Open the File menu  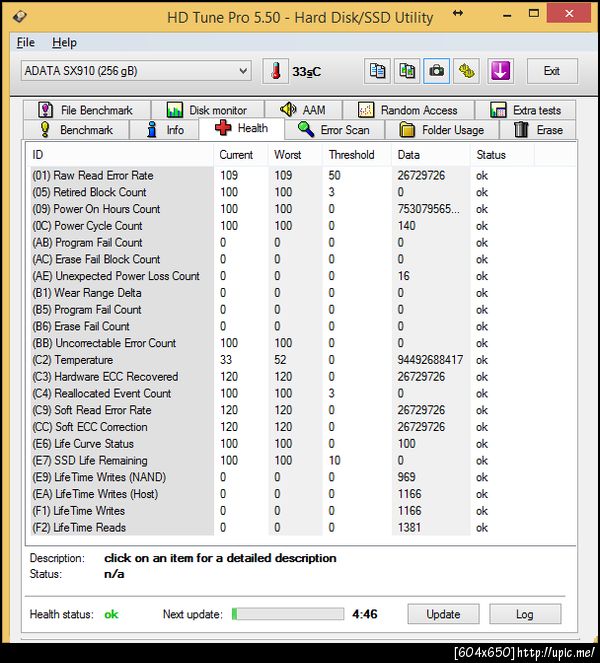coord(26,43)
